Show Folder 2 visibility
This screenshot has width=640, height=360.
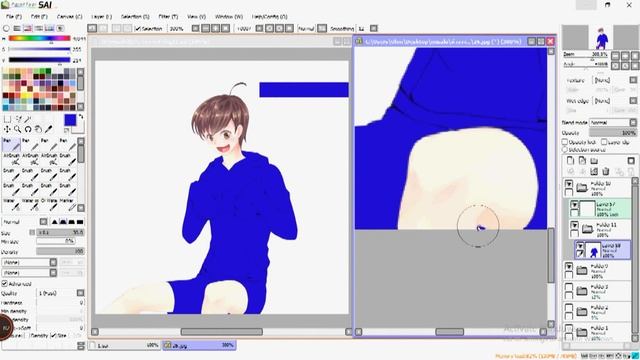(x=569, y=308)
